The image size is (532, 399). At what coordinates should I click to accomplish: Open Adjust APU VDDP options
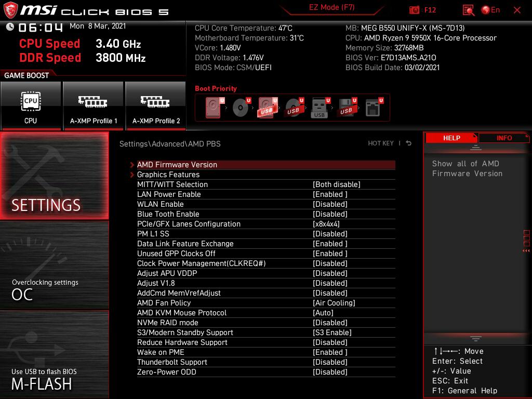coord(266,273)
